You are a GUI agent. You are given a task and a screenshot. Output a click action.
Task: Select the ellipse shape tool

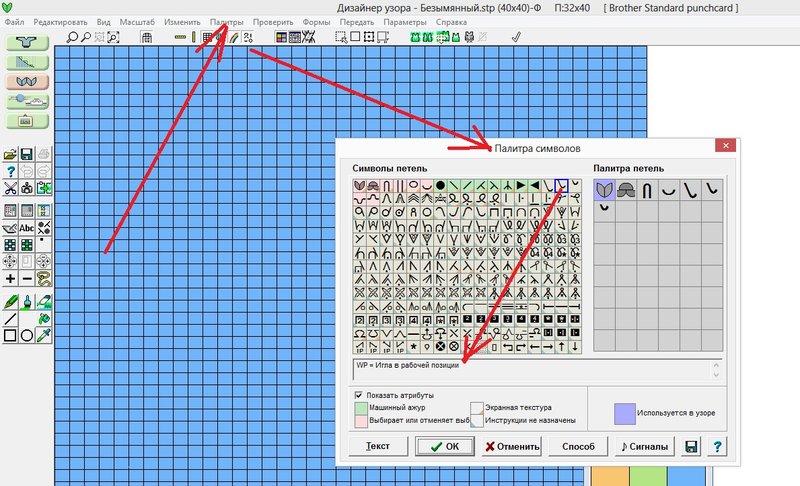(x=27, y=336)
